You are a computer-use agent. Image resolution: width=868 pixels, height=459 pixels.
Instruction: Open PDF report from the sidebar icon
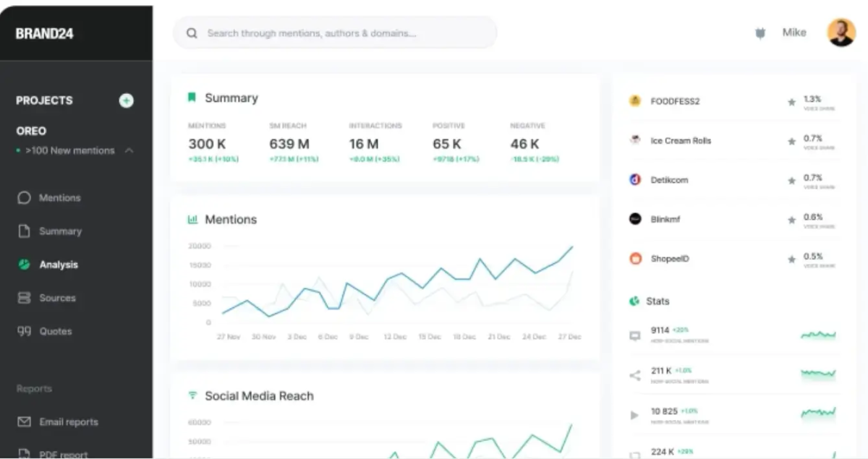(23, 452)
